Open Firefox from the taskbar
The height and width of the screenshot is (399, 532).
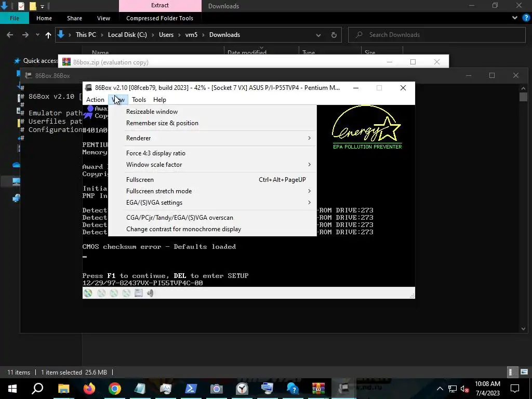[89, 389]
